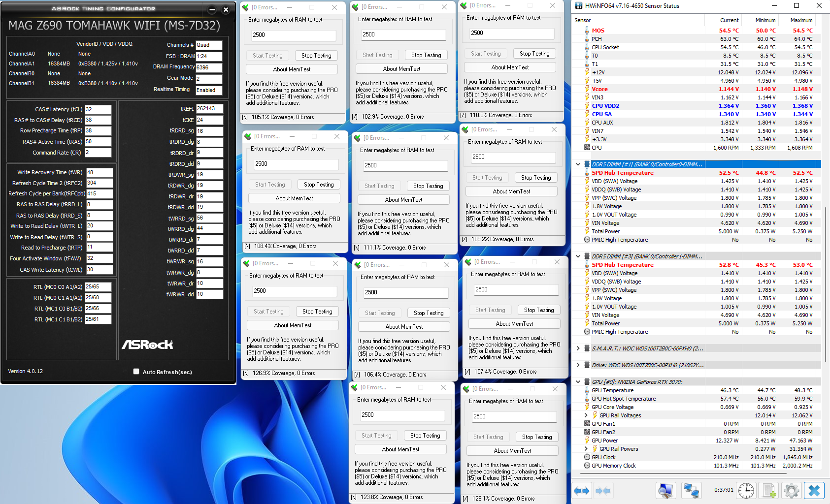
Task: Click the chip icon of DDR5 DIMM [#1]
Action: click(x=587, y=164)
